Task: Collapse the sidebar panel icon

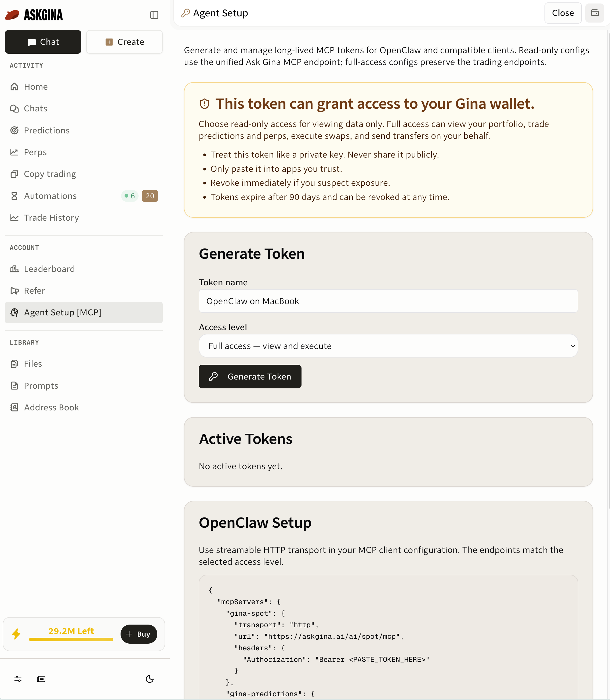Action: (x=154, y=15)
